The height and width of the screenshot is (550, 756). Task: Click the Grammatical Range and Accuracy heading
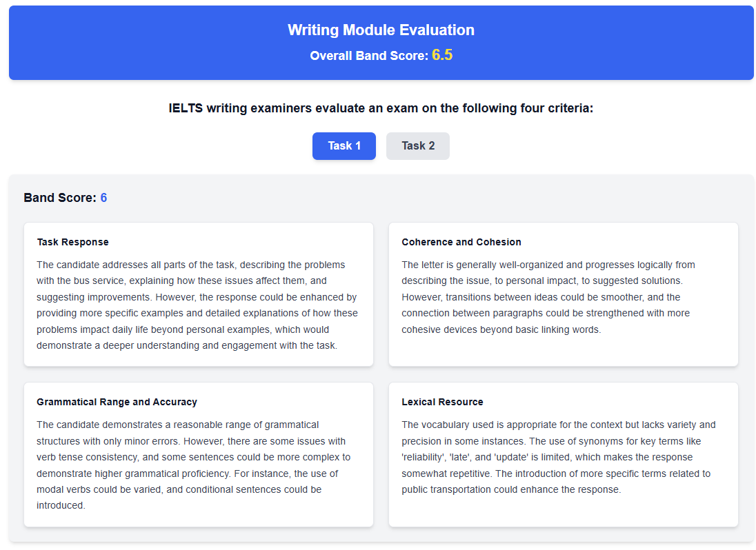(x=117, y=402)
